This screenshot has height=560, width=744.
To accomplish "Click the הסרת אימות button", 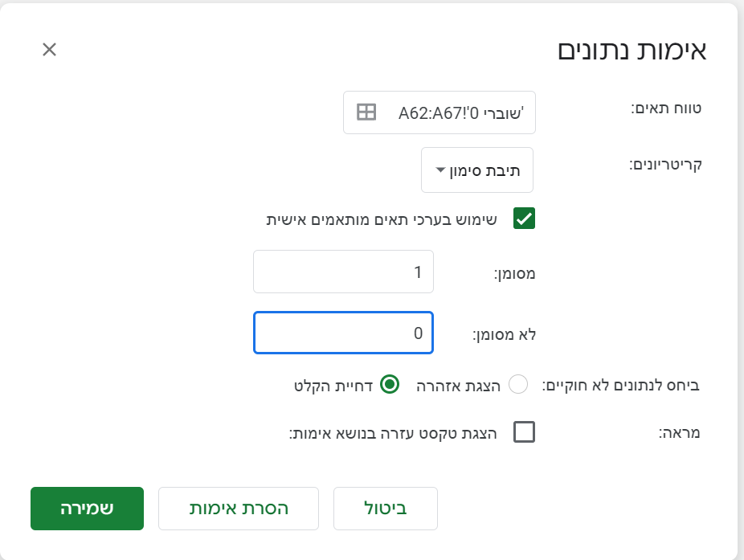I will [x=239, y=509].
